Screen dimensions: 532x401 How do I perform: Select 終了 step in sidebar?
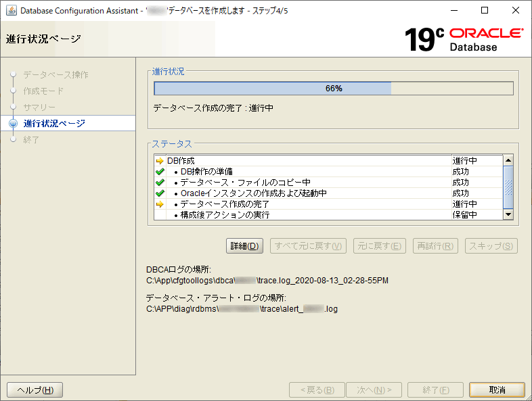[x=31, y=140]
